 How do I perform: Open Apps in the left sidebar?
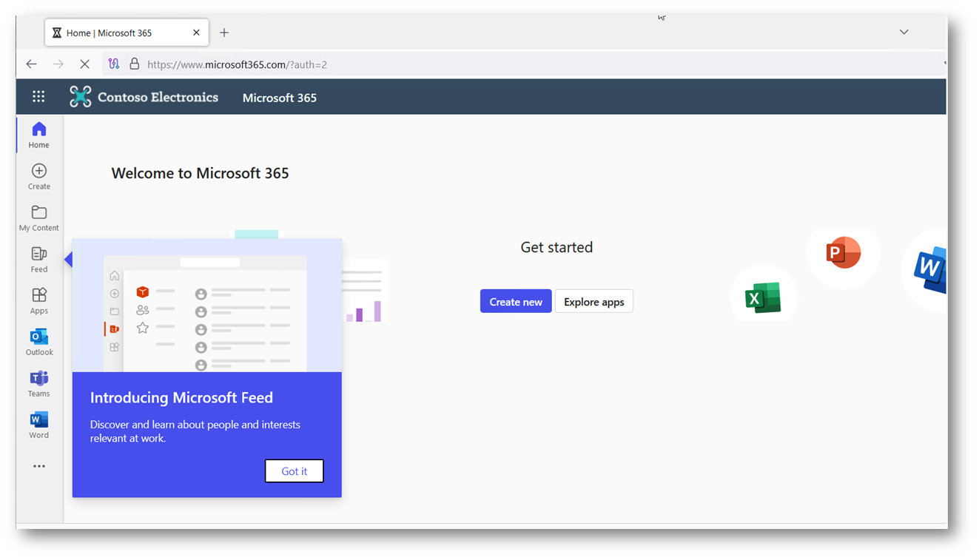(x=39, y=301)
